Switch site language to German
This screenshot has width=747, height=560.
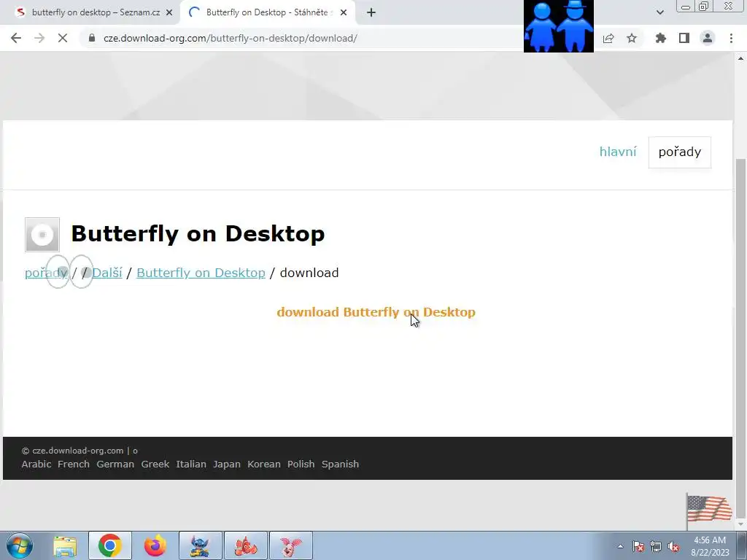pyautogui.click(x=115, y=464)
